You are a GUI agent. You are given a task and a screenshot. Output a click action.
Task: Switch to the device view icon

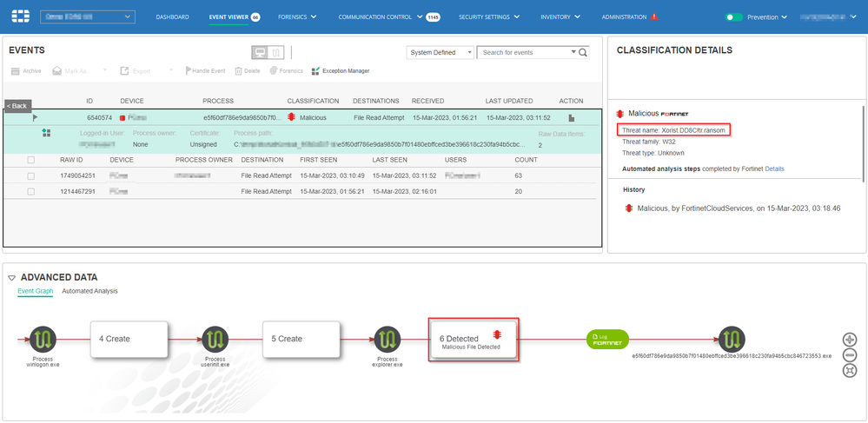(x=260, y=53)
